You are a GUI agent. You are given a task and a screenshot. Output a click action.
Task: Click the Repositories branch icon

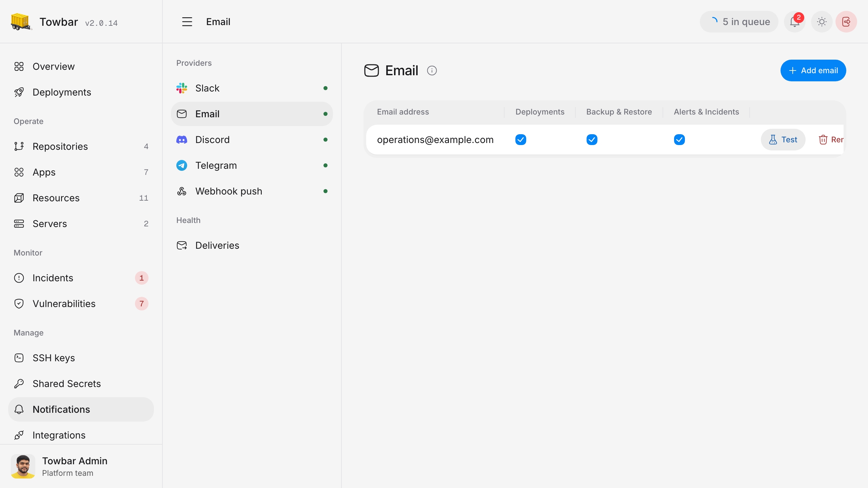[19, 146]
